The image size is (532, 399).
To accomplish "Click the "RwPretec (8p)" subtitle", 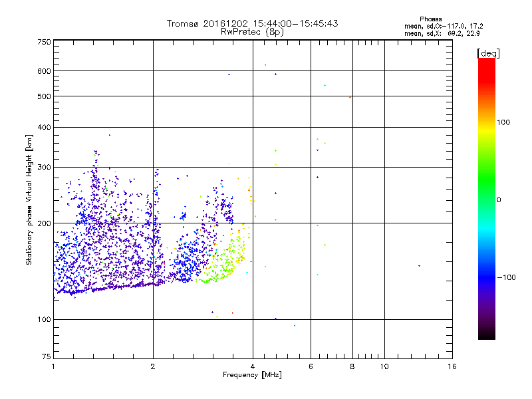I will [x=252, y=32].
